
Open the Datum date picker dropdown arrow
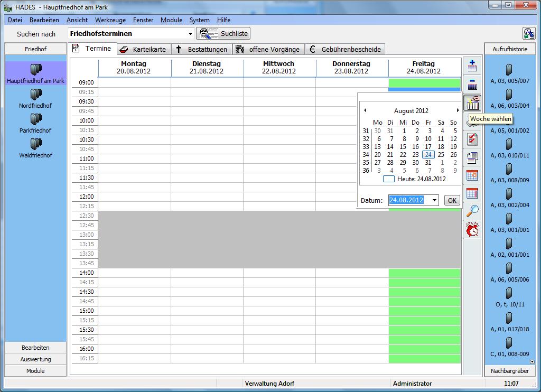[x=434, y=200]
